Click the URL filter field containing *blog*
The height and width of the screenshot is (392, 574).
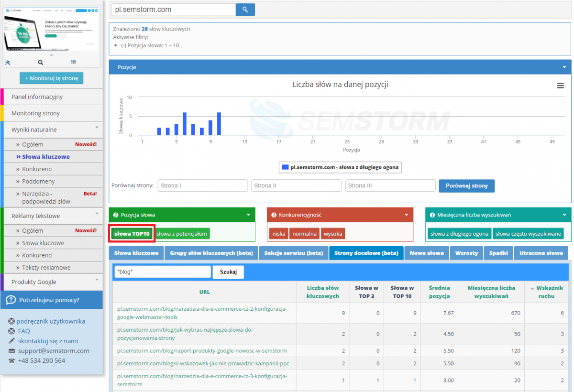[x=163, y=272]
